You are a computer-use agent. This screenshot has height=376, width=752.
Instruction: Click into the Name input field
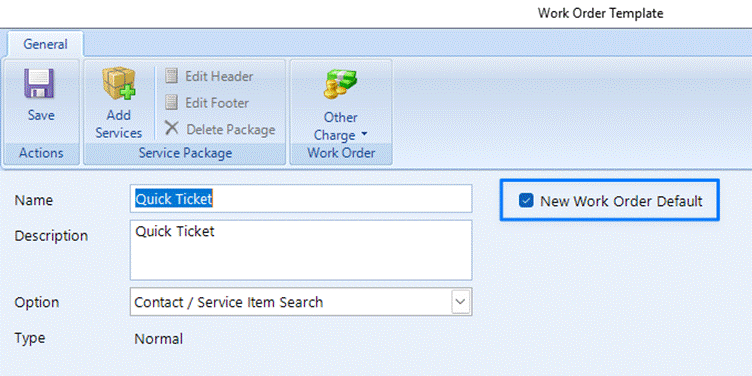pos(301,199)
